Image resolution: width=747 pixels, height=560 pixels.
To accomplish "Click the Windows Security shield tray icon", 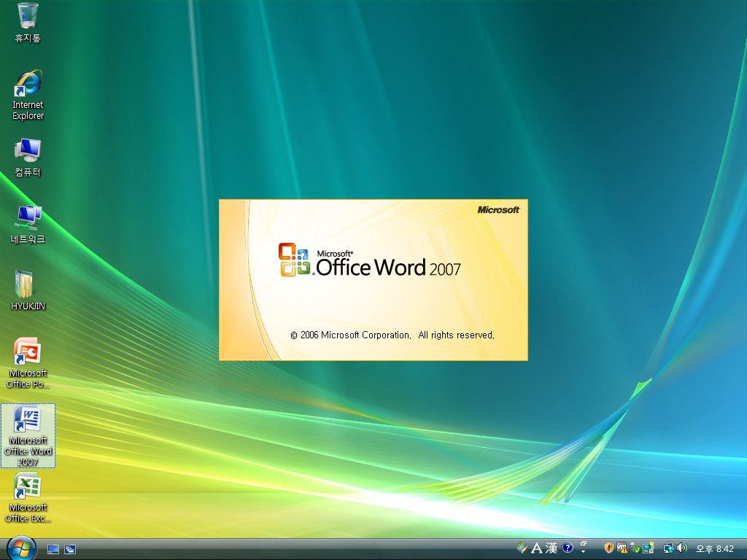I will pos(608,548).
